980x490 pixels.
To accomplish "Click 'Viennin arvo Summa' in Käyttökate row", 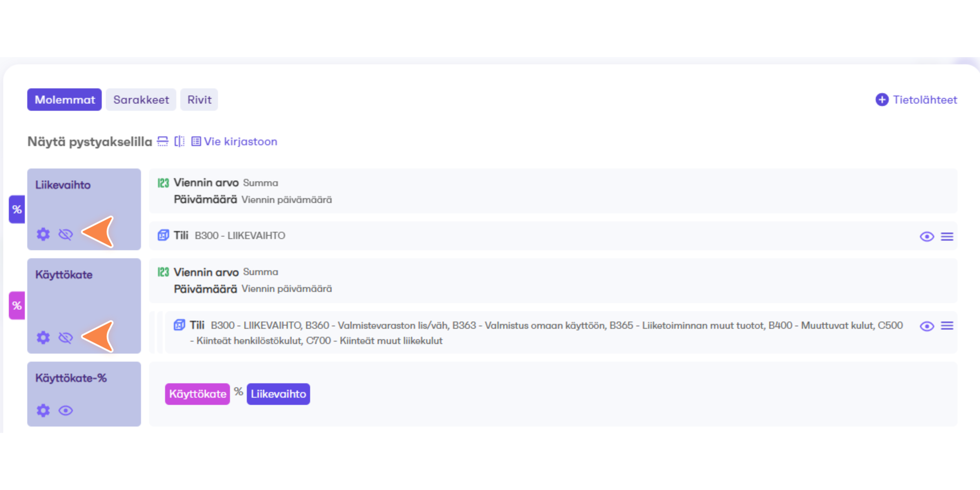I will 226,272.
